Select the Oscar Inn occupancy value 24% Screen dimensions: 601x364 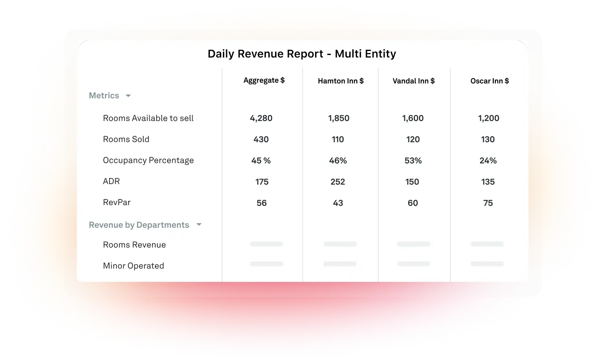(488, 160)
